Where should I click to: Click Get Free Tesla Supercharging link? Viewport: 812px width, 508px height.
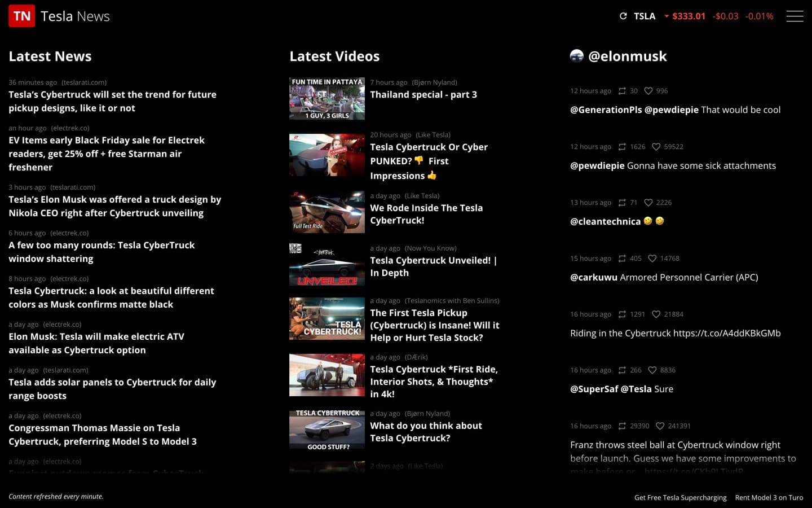pyautogui.click(x=681, y=497)
